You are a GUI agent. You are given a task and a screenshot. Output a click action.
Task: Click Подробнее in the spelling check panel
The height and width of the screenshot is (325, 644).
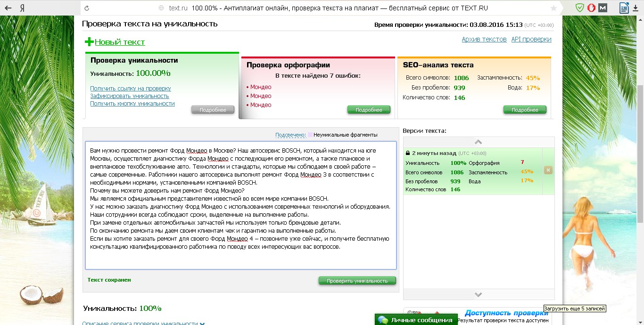coord(369,110)
